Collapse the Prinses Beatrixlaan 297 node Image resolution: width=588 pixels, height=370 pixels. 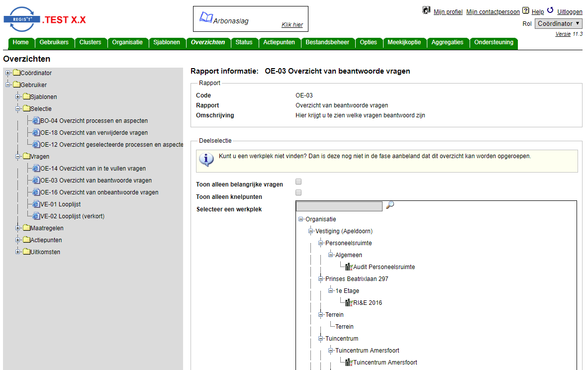click(321, 279)
